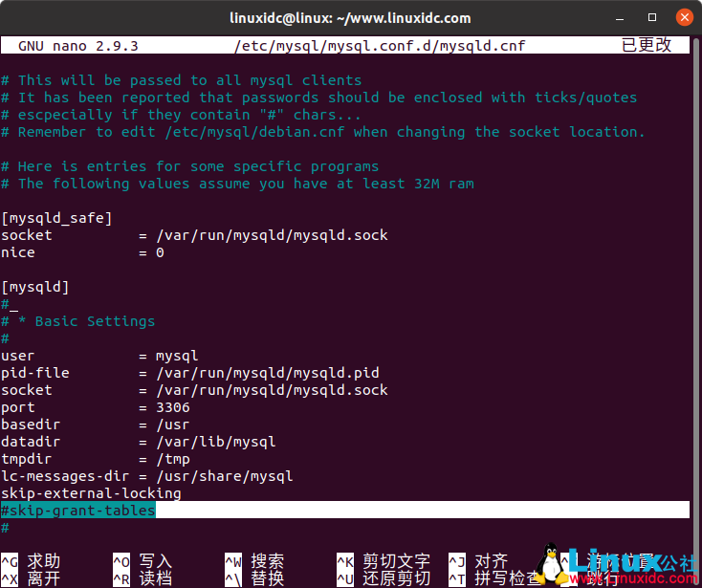Click the 'Here is entries for some specific programs' comment
702x588 pixels.
[x=189, y=166]
